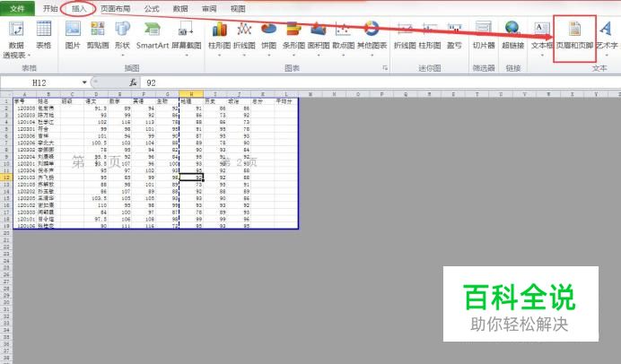Expand the chart group dialog launcher

click(385, 68)
